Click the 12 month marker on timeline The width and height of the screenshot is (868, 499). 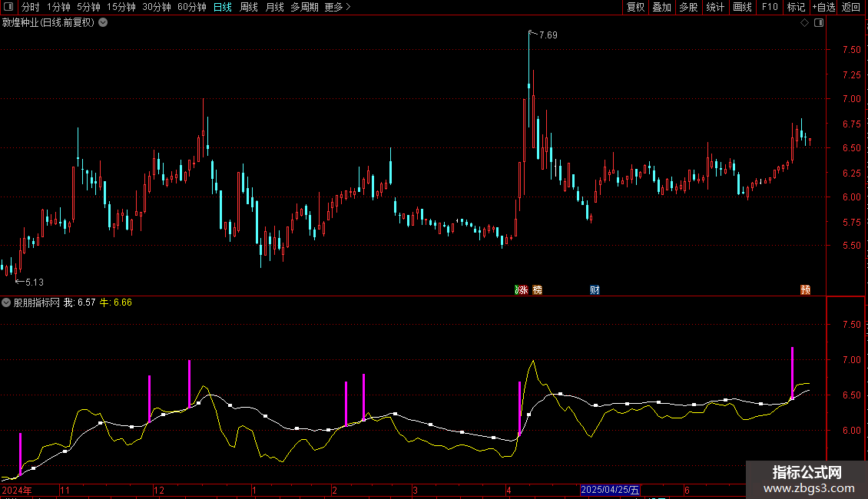coord(159,490)
